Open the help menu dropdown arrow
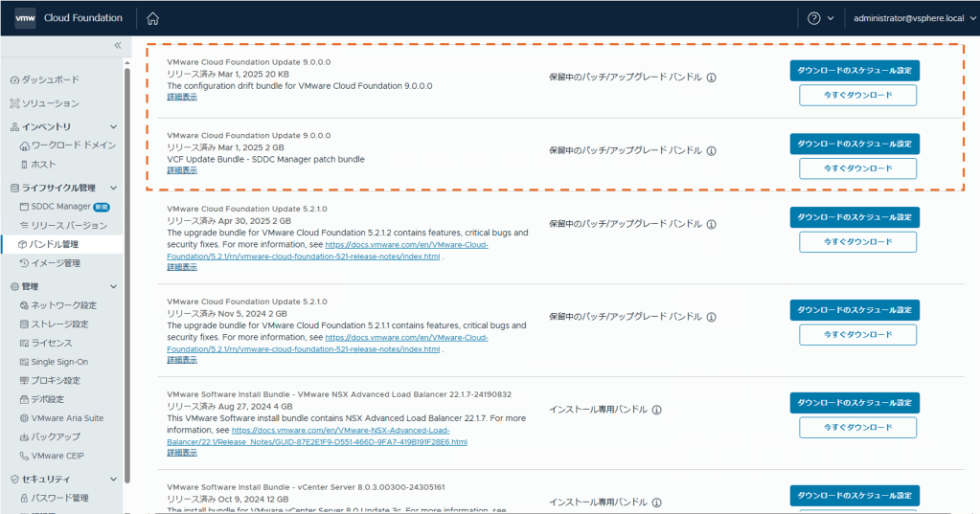Image resolution: width=980 pixels, height=514 pixels. 831,19
